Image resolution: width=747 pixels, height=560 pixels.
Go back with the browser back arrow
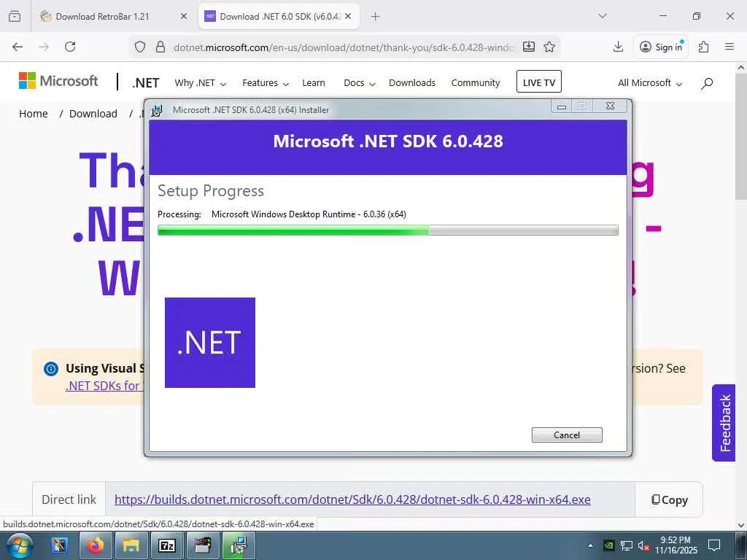pos(18,47)
